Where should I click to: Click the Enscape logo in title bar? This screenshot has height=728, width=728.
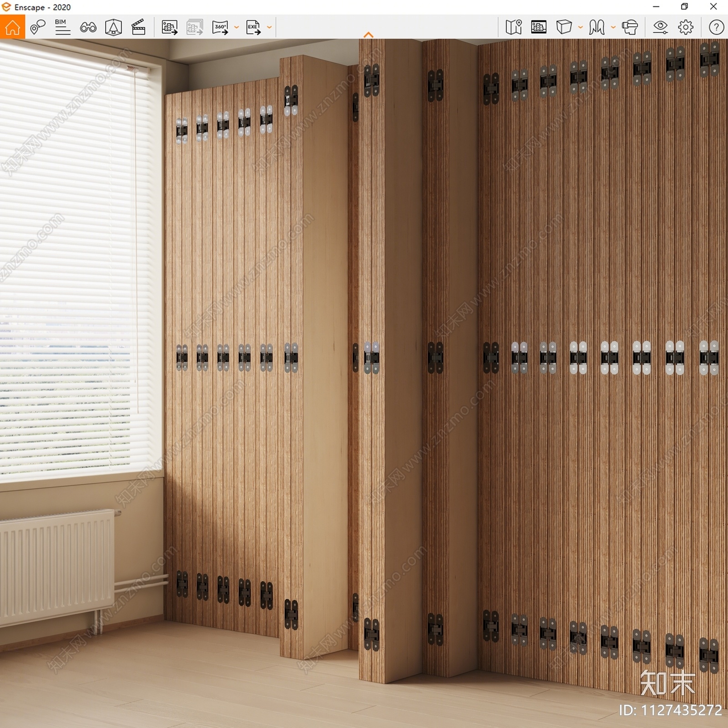click(6, 7)
